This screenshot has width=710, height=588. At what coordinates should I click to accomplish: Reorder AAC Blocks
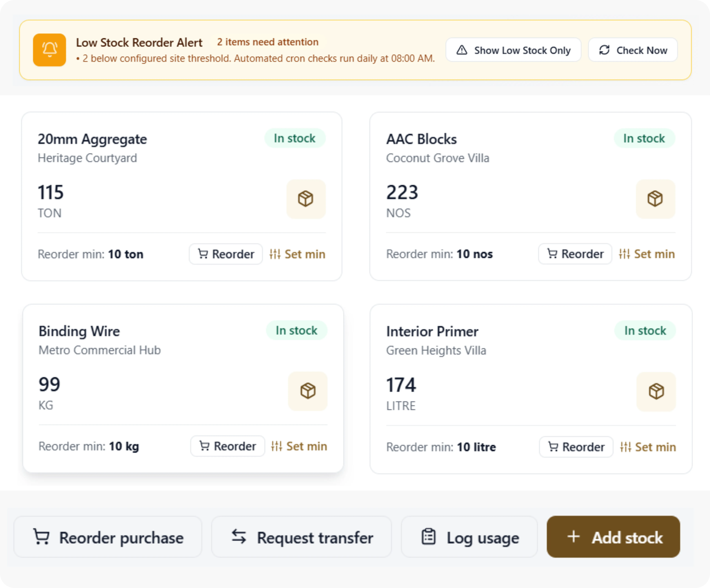pyautogui.click(x=575, y=254)
